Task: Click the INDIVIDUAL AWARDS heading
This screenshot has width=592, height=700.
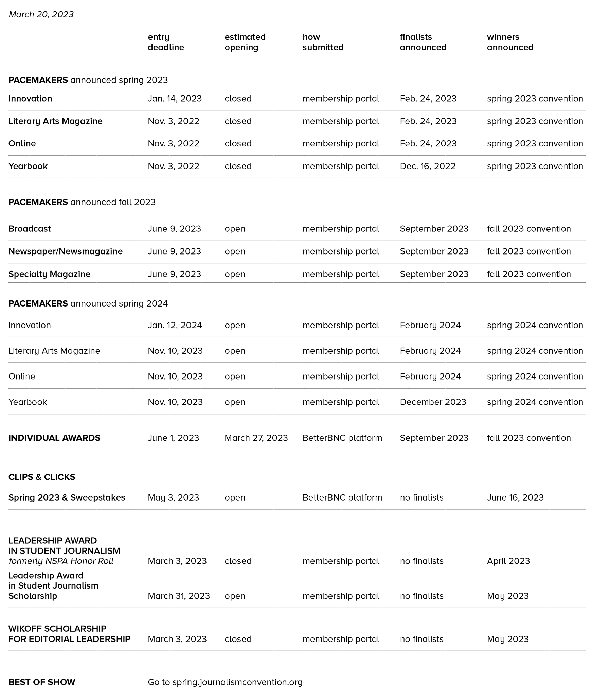Action: point(54,438)
